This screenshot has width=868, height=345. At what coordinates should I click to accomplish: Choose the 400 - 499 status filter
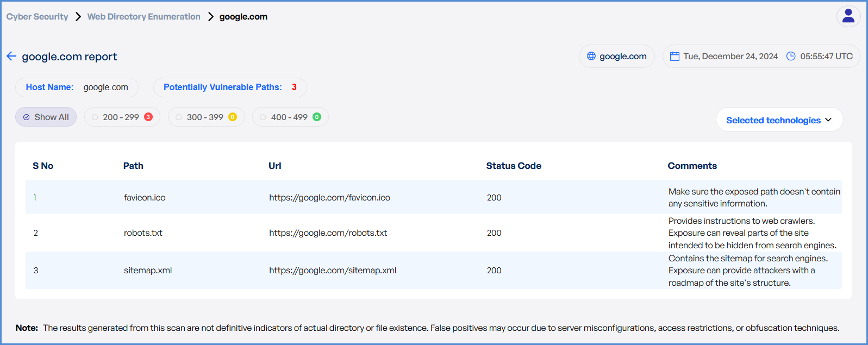[289, 117]
